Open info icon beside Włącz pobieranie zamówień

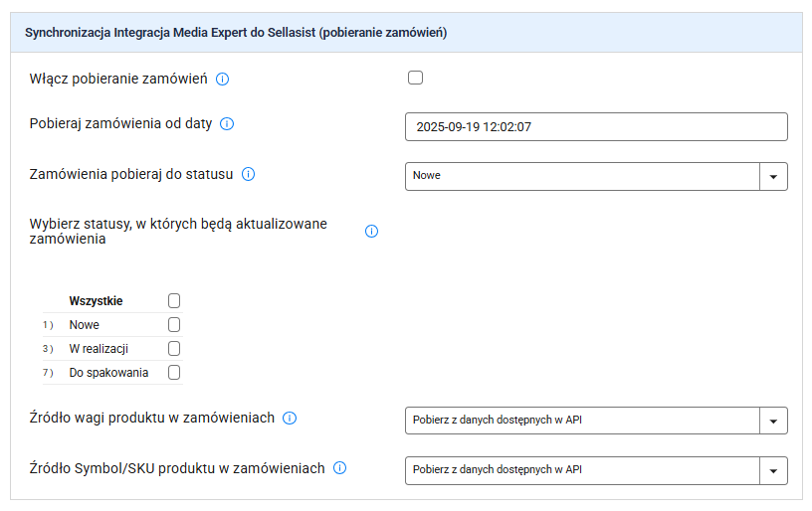[x=222, y=80]
